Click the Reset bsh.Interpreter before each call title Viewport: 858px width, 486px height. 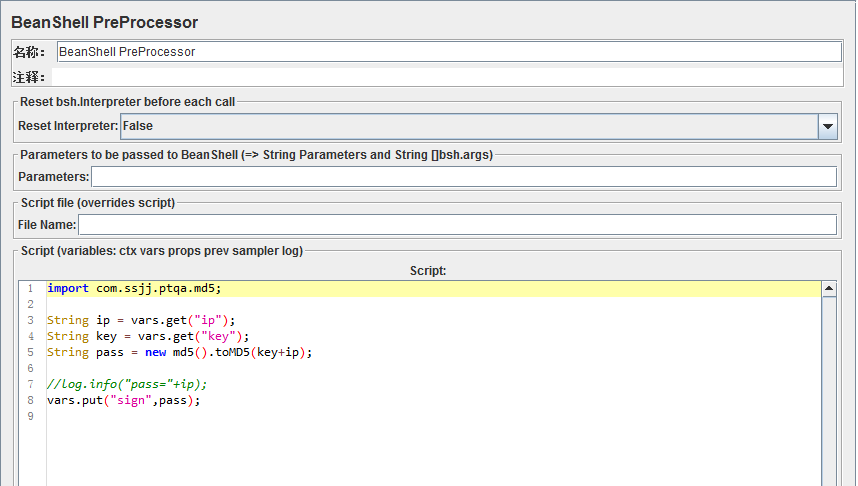tap(127, 102)
